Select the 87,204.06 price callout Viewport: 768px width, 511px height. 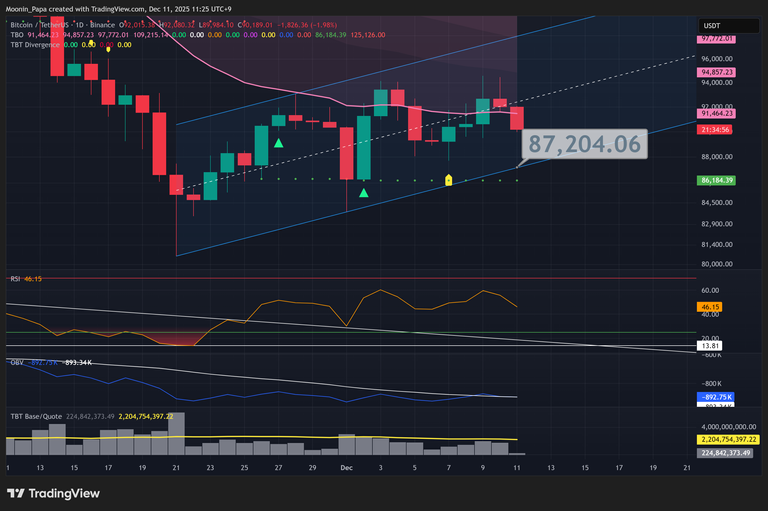pyautogui.click(x=584, y=145)
